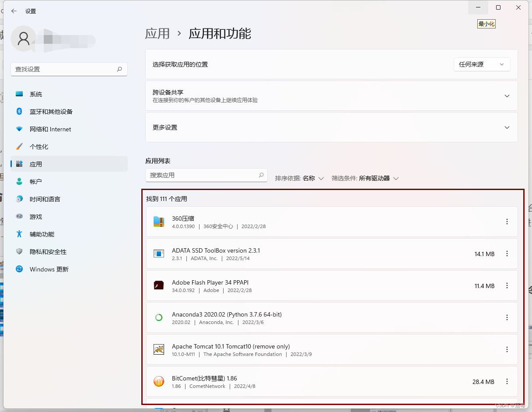Open 系统 settings page

(x=69, y=94)
